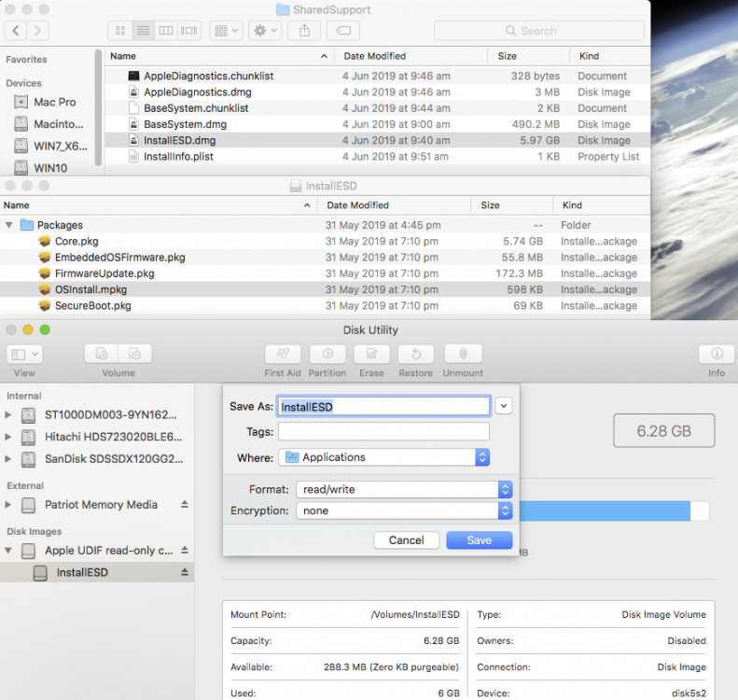Image resolution: width=738 pixels, height=700 pixels.
Task: Collapse the Packages folder
Action: [x=9, y=225]
